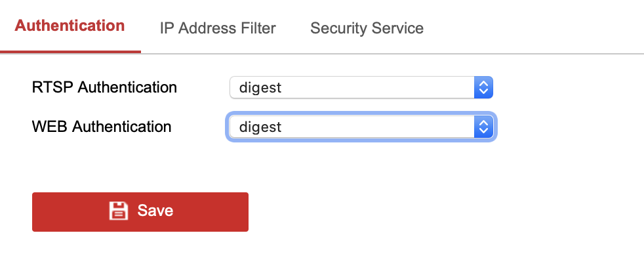Click the "Save" text on red button

coord(155,211)
